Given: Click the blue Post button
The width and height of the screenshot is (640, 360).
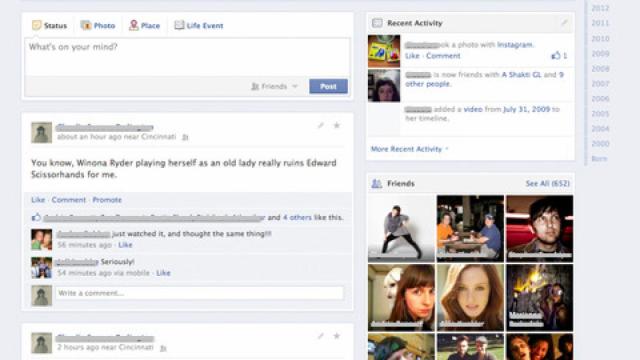Looking at the screenshot, I should (x=329, y=86).
